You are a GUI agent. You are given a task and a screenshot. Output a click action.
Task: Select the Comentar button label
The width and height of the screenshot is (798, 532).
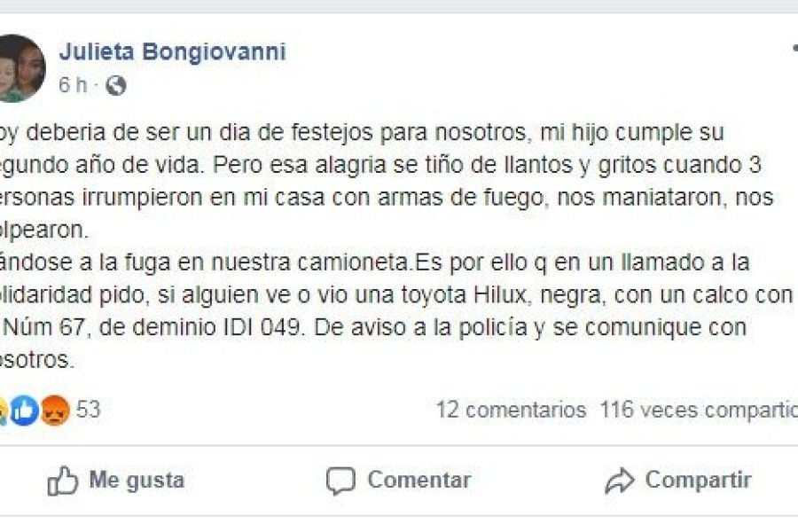pos(419,480)
